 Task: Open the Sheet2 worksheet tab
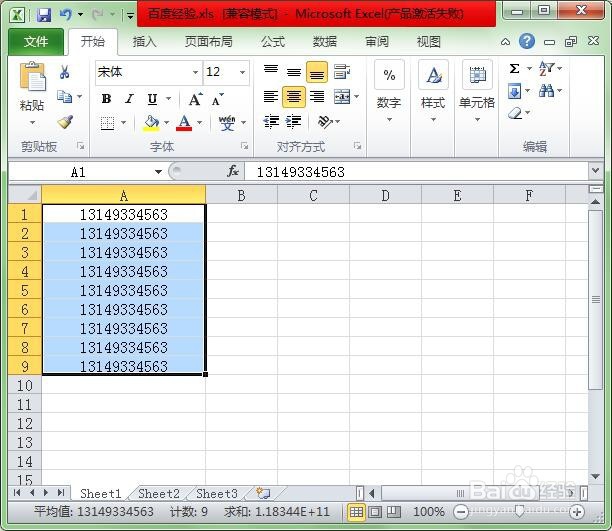[x=159, y=494]
